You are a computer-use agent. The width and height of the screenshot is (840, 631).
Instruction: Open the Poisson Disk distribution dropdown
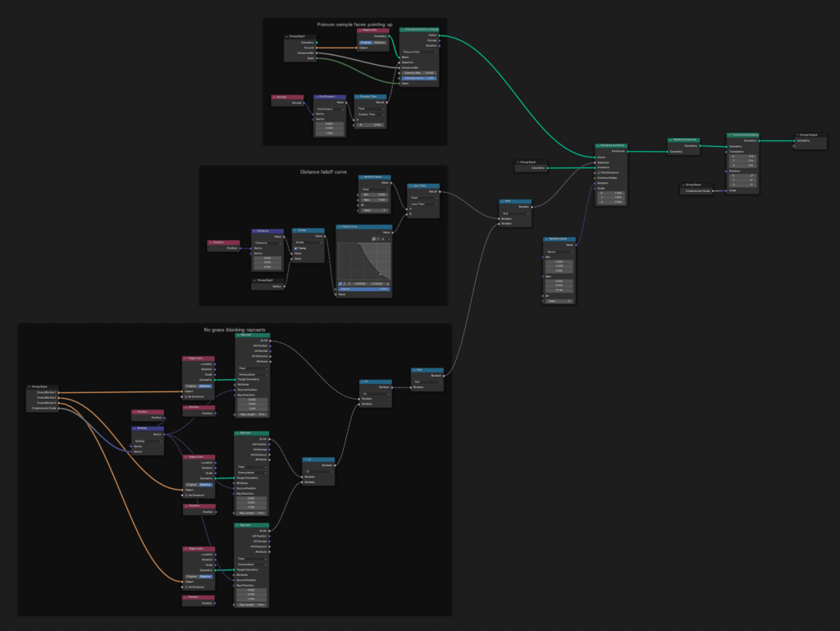click(x=420, y=52)
